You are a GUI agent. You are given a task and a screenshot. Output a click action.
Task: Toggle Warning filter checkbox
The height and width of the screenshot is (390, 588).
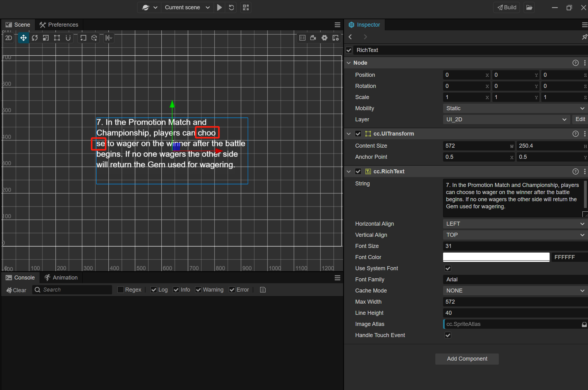pyautogui.click(x=198, y=290)
